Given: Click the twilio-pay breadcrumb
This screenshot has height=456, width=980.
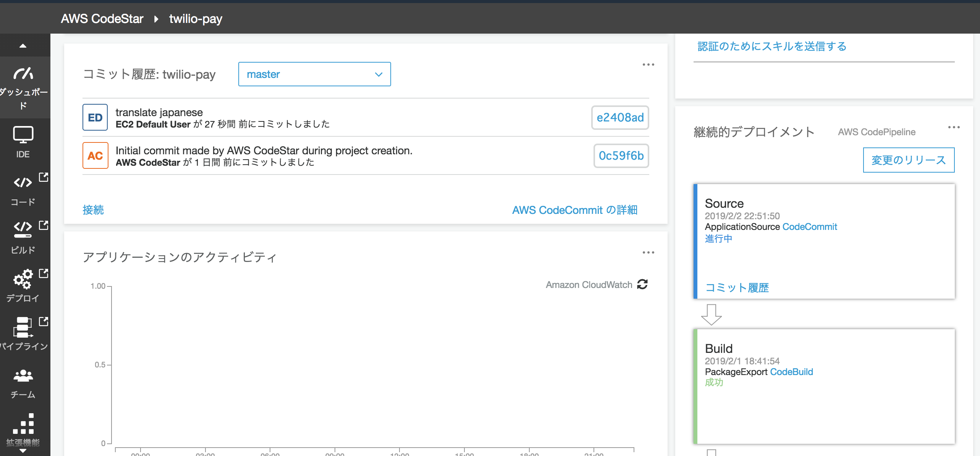Looking at the screenshot, I should (196, 18).
